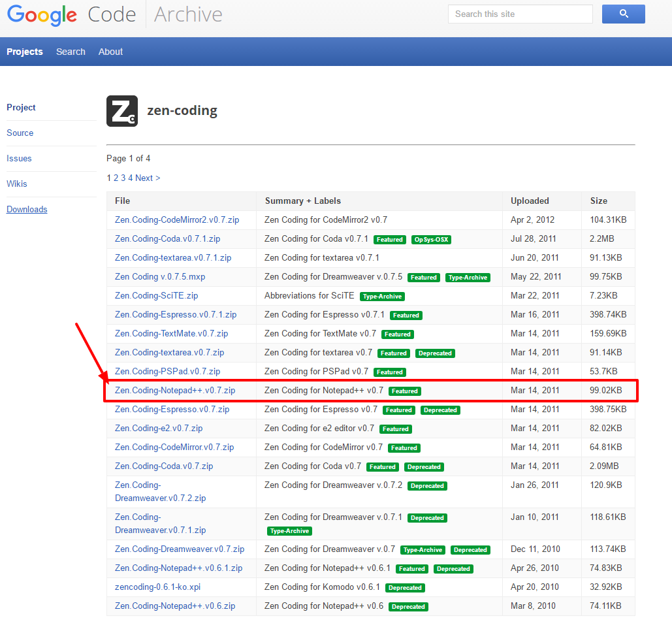Go to downloads page 3

[x=123, y=178]
